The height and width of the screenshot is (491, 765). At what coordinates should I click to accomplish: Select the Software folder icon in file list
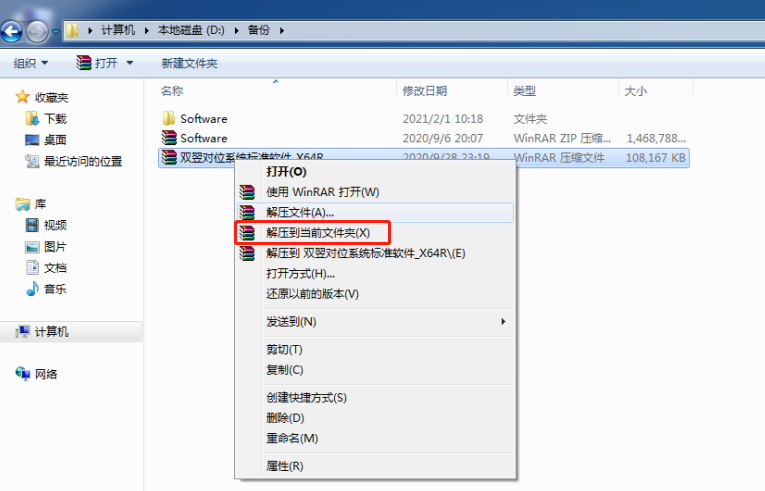pos(168,118)
